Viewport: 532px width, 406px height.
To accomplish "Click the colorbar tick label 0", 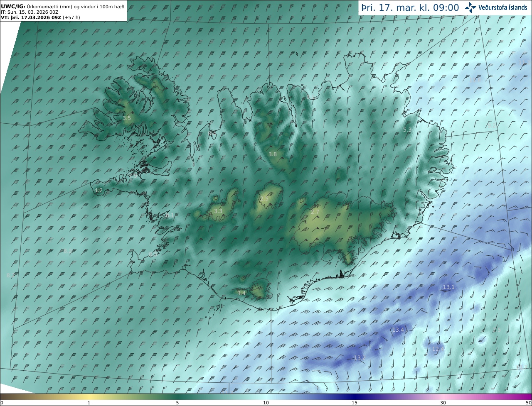I will point(2,403).
